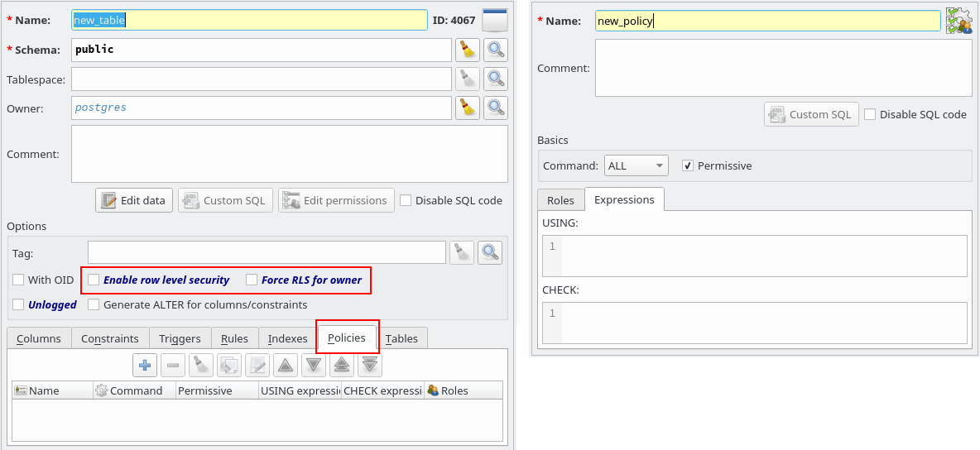Toggle With OID checkbox

coord(18,280)
